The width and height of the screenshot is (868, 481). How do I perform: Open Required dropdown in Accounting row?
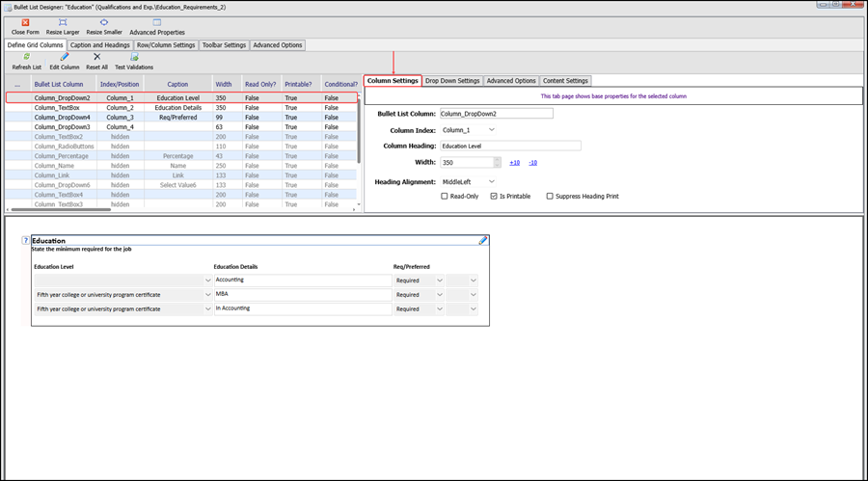click(440, 281)
